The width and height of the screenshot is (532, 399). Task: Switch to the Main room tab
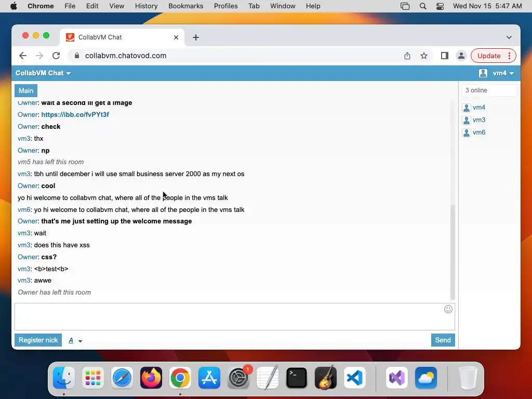point(26,90)
